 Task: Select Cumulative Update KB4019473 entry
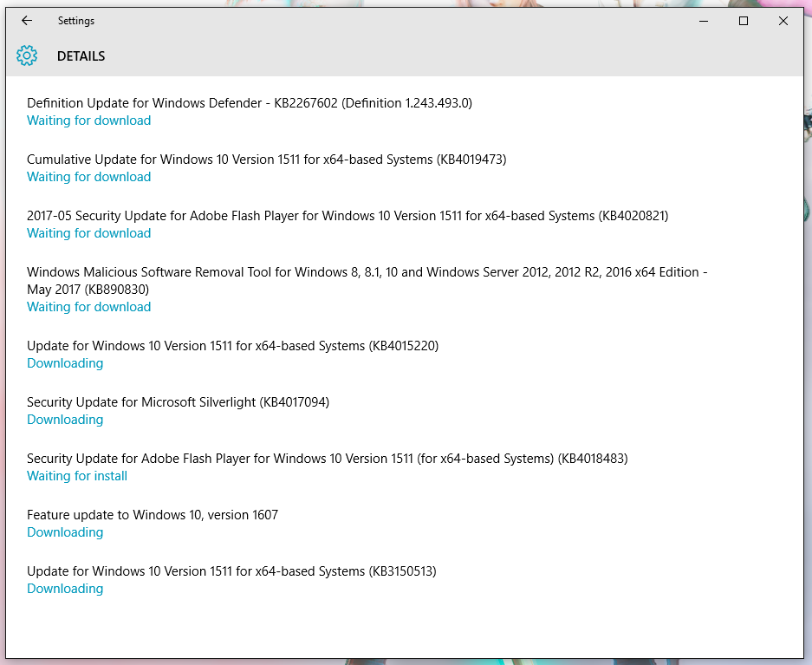point(267,160)
